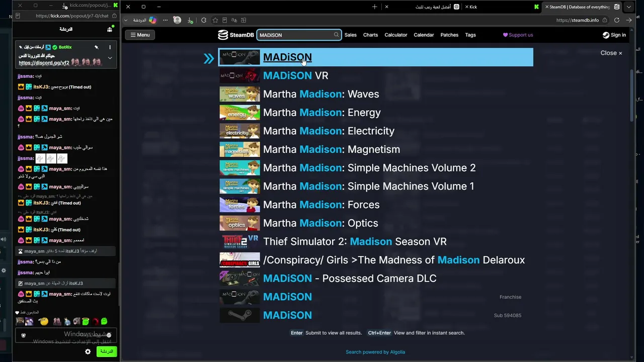Open the Patches page
This screenshot has width=644, height=362.
click(449, 35)
